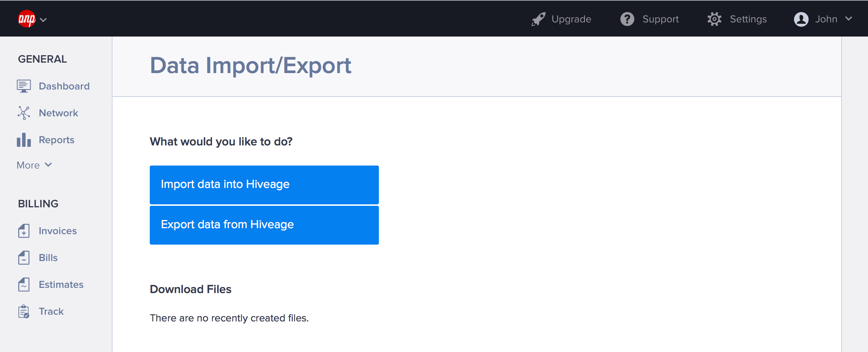Image resolution: width=868 pixels, height=352 pixels.
Task: Click the Network nodes icon
Action: (x=24, y=113)
